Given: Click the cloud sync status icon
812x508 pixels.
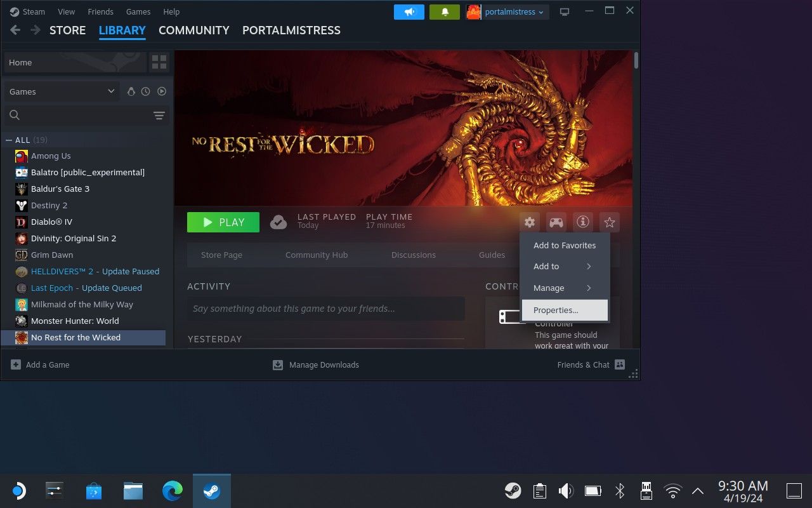Looking at the screenshot, I should [278, 222].
